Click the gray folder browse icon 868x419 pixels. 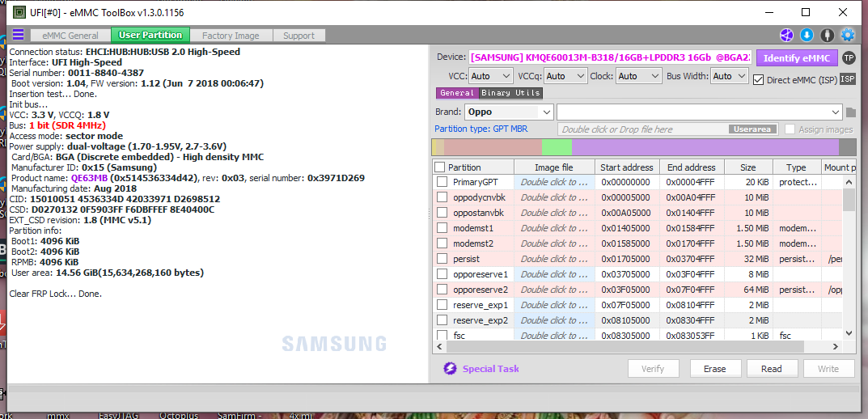coord(851,112)
